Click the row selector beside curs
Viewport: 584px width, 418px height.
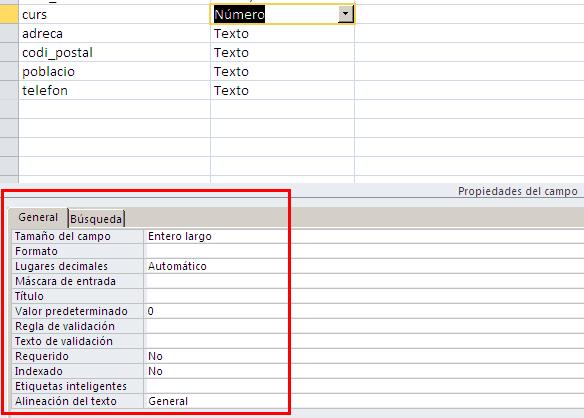click(9, 15)
